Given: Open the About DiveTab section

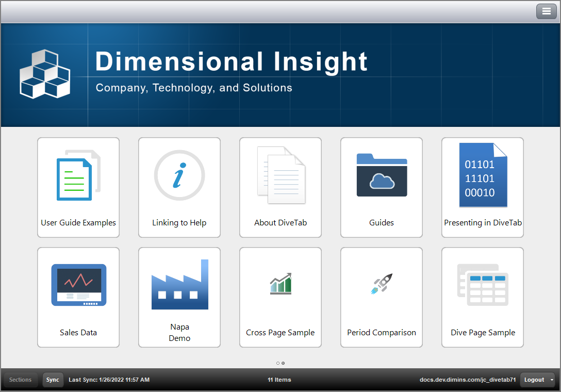Looking at the screenshot, I should 280,187.
